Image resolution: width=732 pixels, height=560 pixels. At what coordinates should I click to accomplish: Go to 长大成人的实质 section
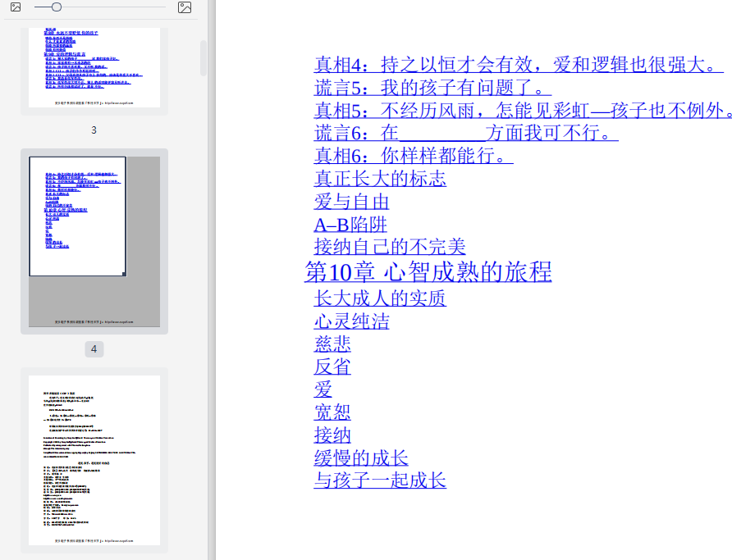(x=380, y=298)
